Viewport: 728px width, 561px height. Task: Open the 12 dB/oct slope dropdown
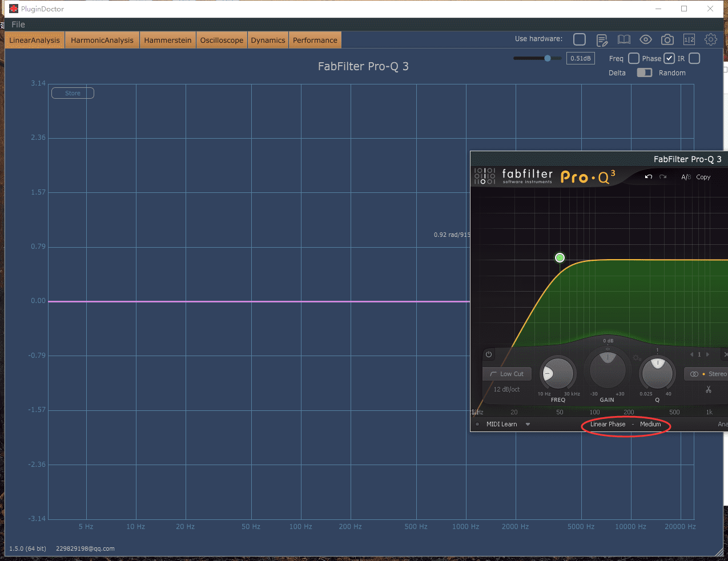click(506, 389)
